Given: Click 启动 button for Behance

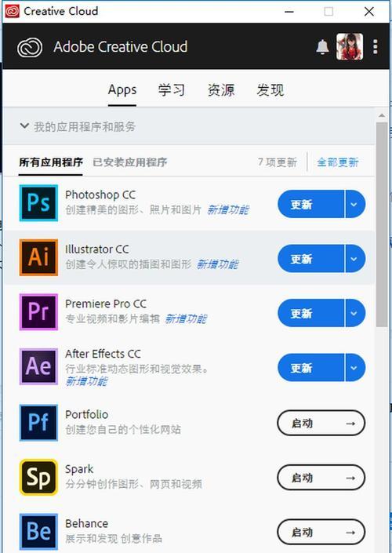Looking at the screenshot, I should click(x=321, y=532).
